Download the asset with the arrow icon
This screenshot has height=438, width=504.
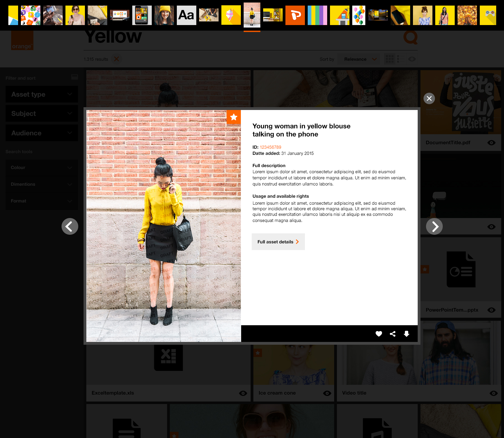pyautogui.click(x=407, y=334)
